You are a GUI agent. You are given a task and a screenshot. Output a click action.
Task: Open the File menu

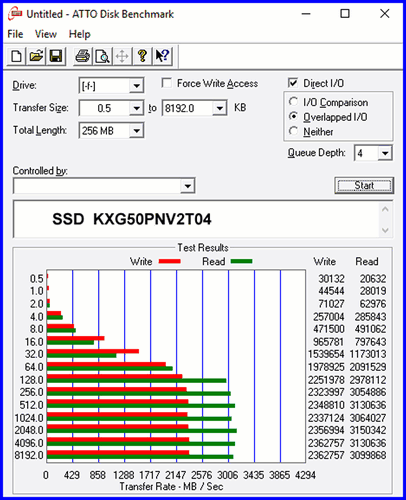pos(15,34)
